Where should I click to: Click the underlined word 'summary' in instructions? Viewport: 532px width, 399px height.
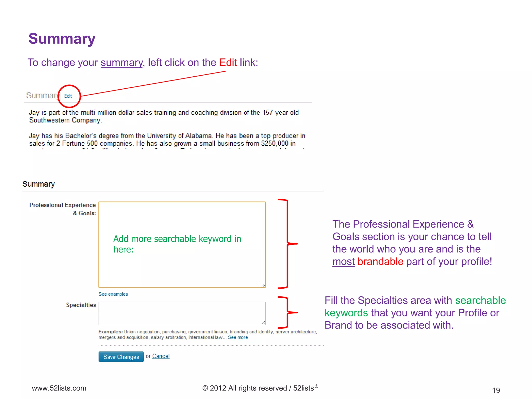click(x=122, y=63)
